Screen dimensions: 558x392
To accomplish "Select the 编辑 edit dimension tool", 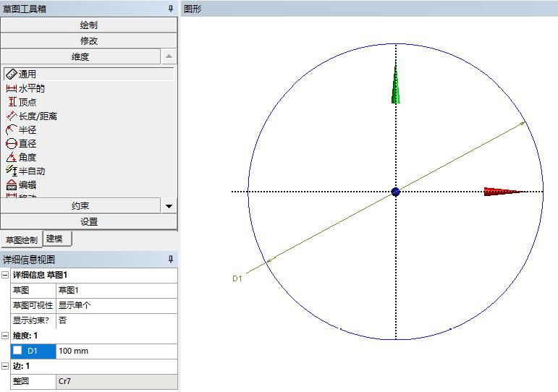I will [27, 184].
